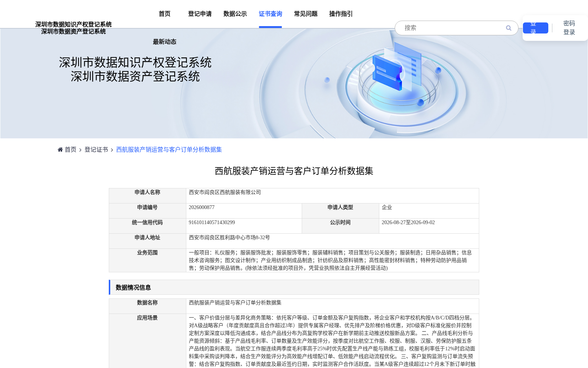The height and width of the screenshot is (368, 588).
Task: Click 首页 in the breadcrumb
Action: tap(71, 149)
